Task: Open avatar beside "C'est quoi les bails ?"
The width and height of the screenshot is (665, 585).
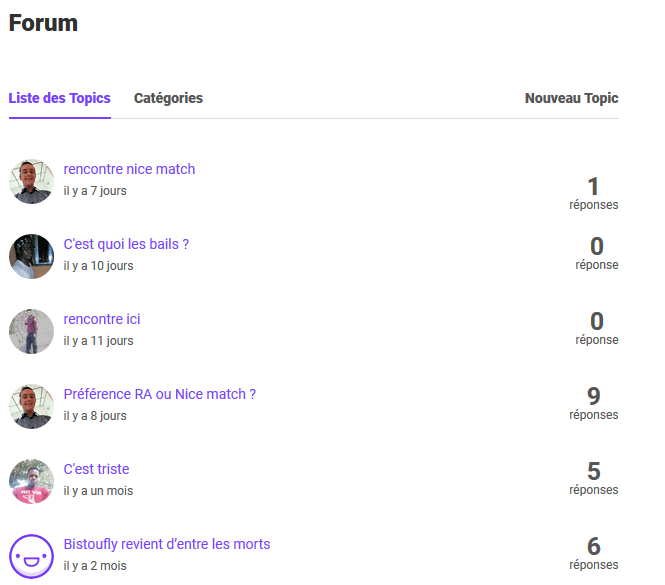Action: [31, 257]
